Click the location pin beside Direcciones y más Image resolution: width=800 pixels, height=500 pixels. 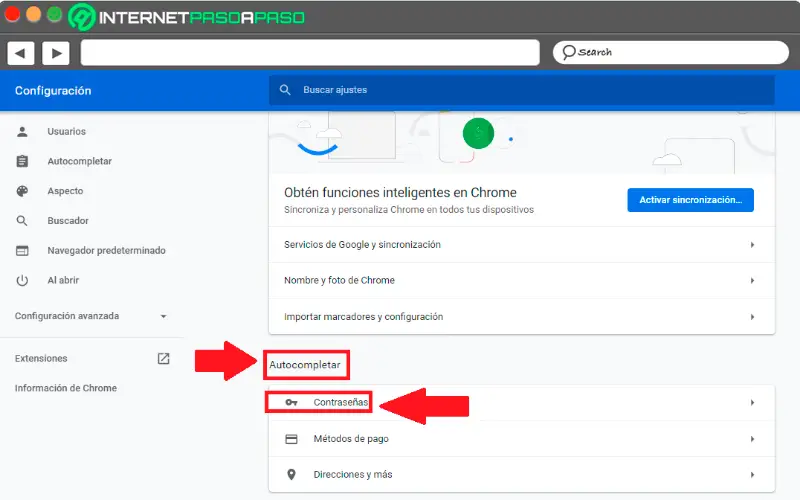coord(291,474)
